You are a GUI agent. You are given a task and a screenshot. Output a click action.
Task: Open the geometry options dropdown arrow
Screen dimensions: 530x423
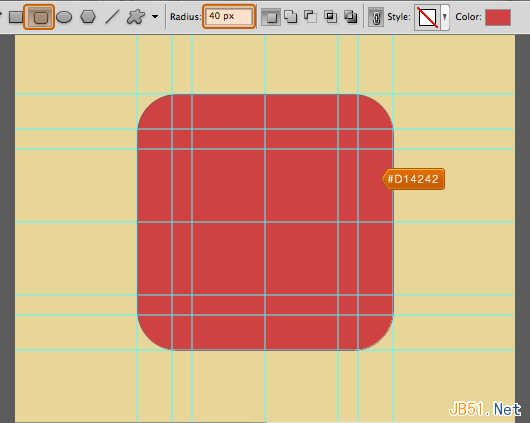coord(155,17)
